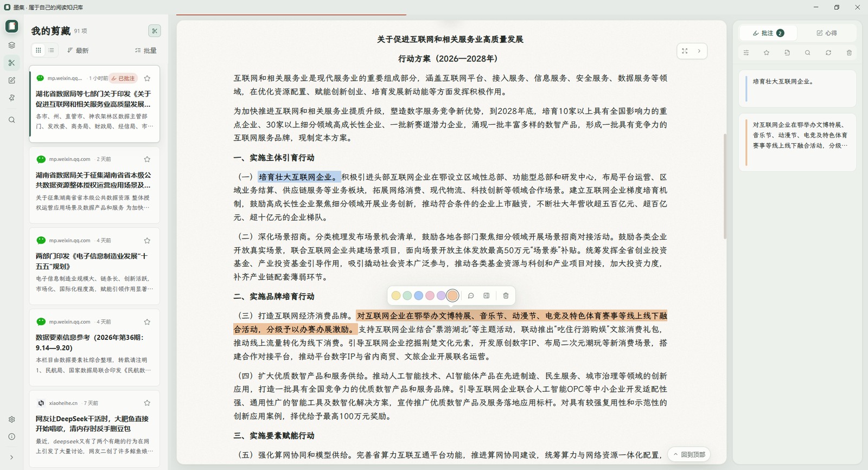The image size is (868, 470).
Task: Click the side panel icon in highlight toolbar
Action: tap(487, 295)
